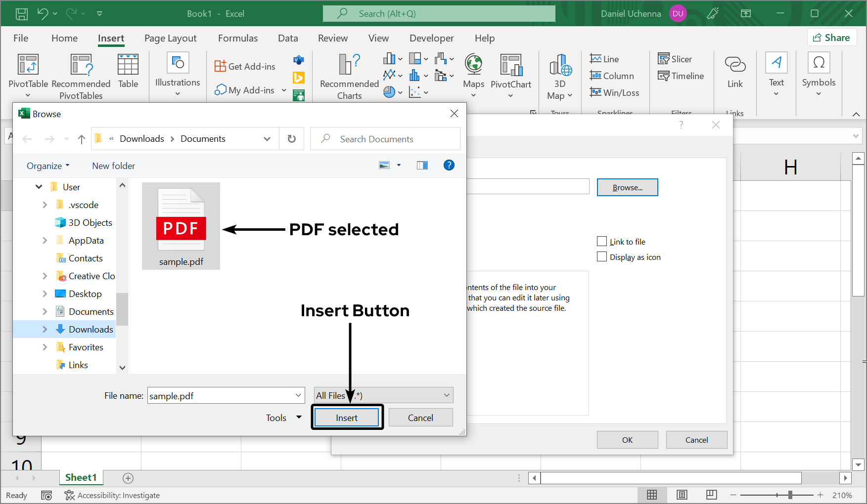Open the Organize menu in Browse dialog

(47, 166)
